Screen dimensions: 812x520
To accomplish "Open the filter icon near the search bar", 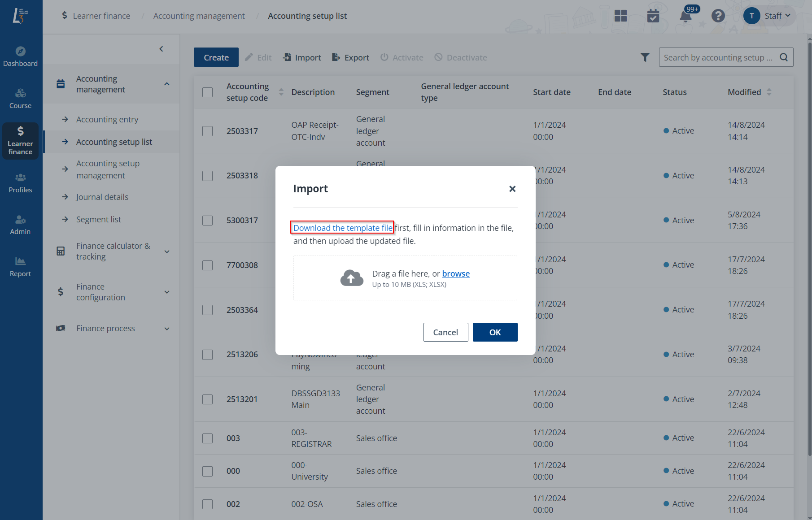I will click(645, 57).
